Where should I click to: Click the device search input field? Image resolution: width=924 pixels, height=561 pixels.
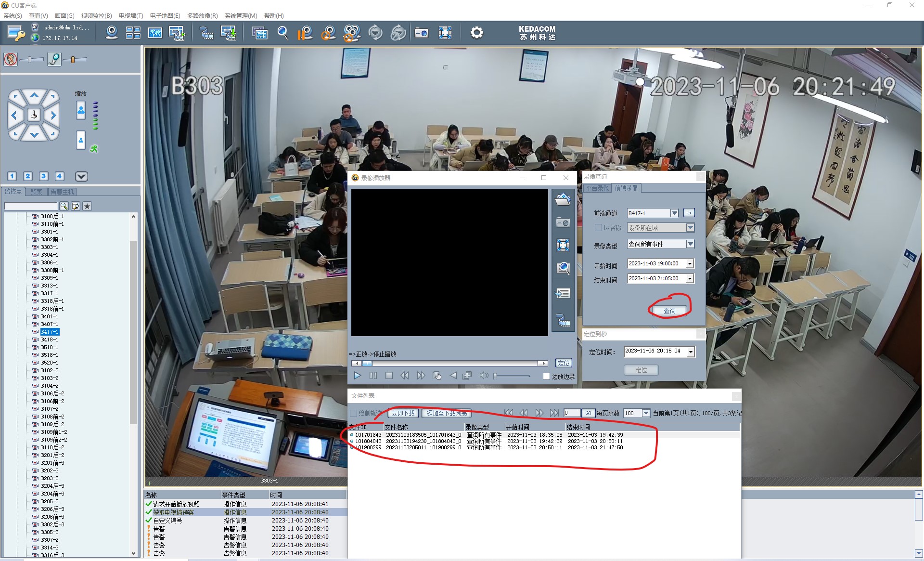(x=31, y=206)
